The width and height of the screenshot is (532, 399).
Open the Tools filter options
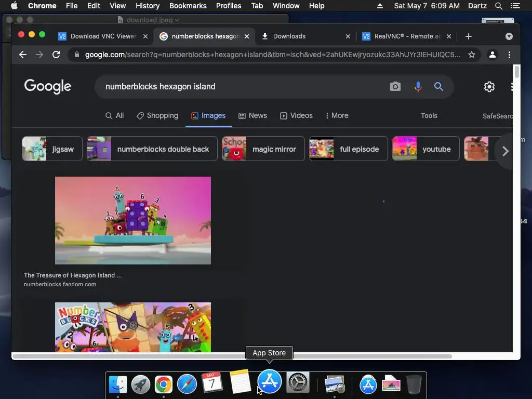429,115
